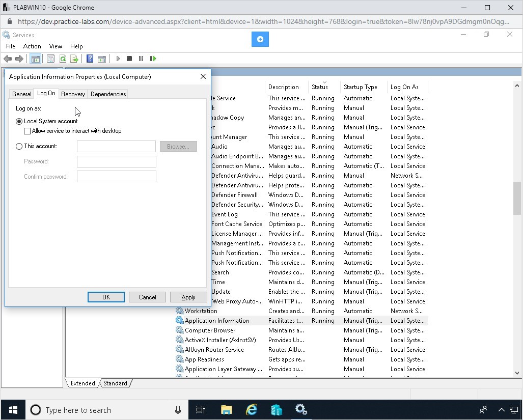Open the Help menu
The height and width of the screenshot is (420, 523).
click(x=76, y=46)
